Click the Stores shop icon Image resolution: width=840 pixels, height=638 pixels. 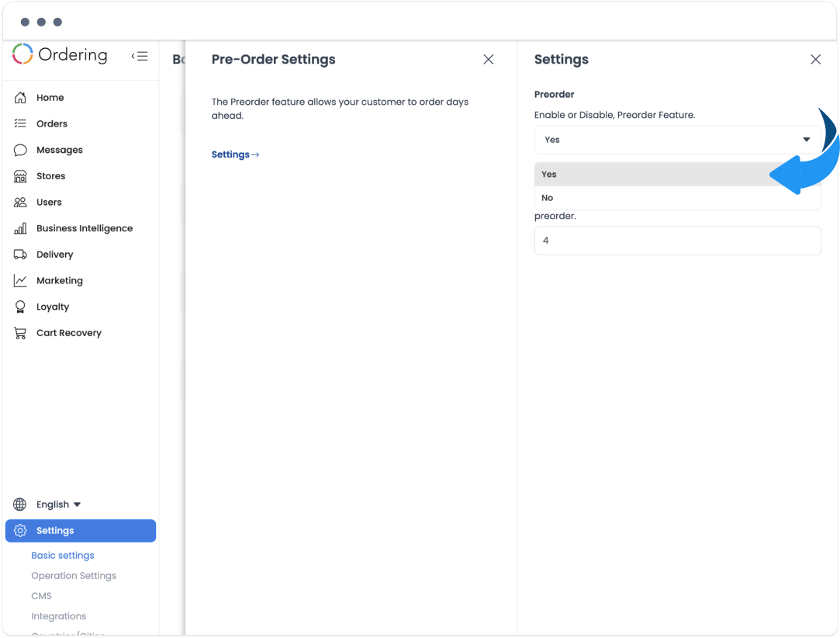20,176
